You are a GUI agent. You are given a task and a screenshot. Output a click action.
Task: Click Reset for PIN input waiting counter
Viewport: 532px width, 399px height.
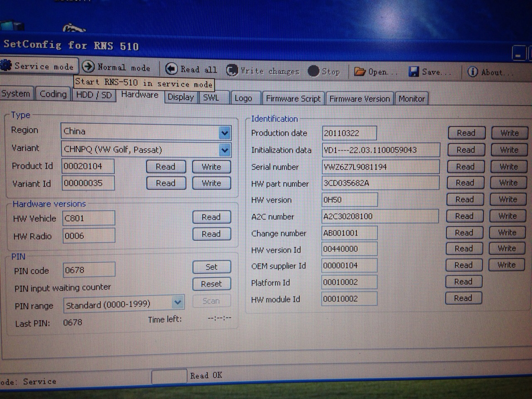click(212, 284)
